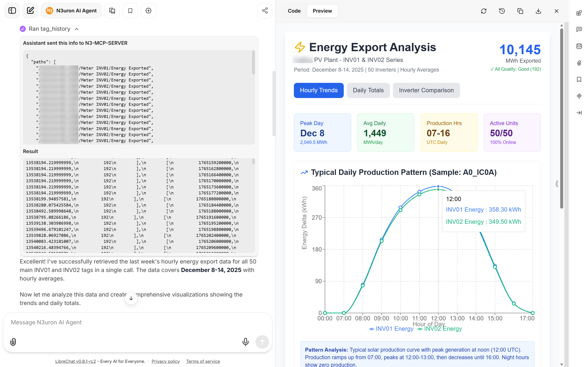The width and height of the screenshot is (588, 367).
Task: Refresh the artifact preview
Action: 483,11
